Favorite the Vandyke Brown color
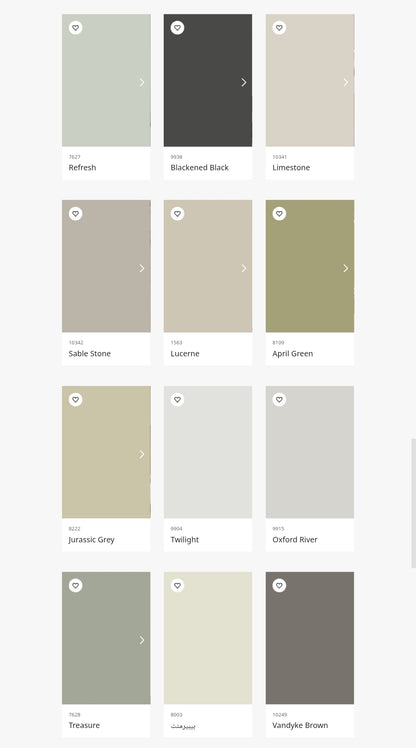 (280, 585)
